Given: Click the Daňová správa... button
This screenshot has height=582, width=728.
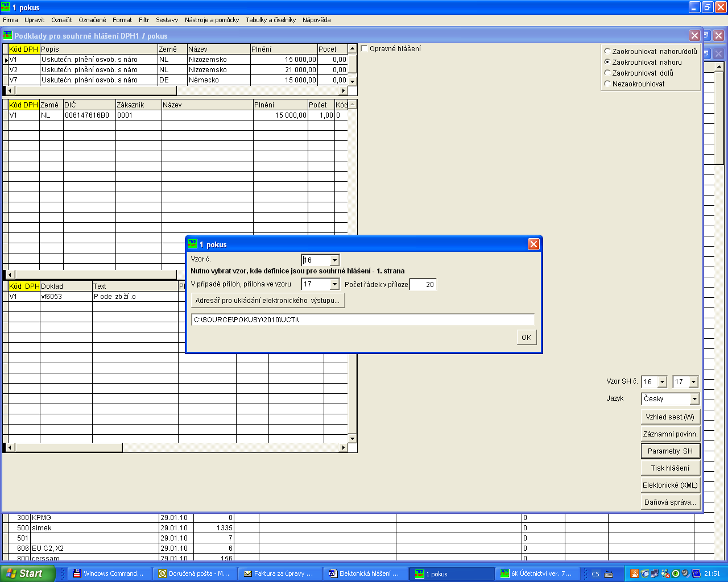Looking at the screenshot, I should (670, 502).
